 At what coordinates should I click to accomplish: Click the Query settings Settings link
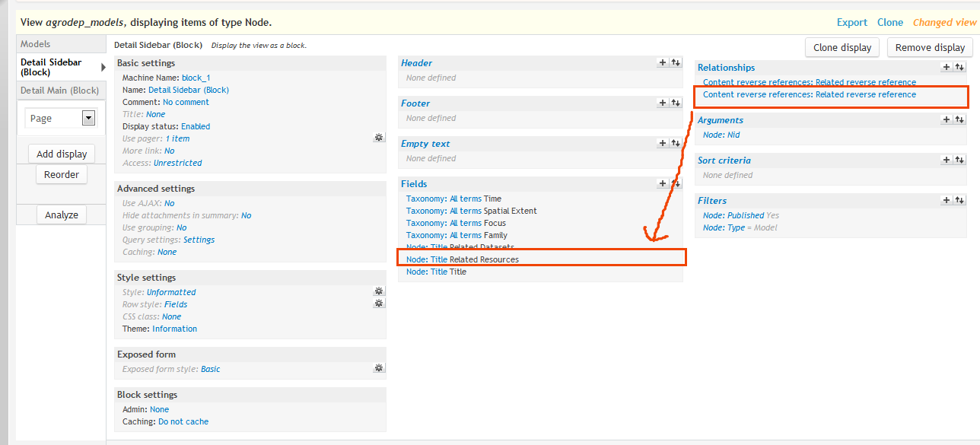199,240
